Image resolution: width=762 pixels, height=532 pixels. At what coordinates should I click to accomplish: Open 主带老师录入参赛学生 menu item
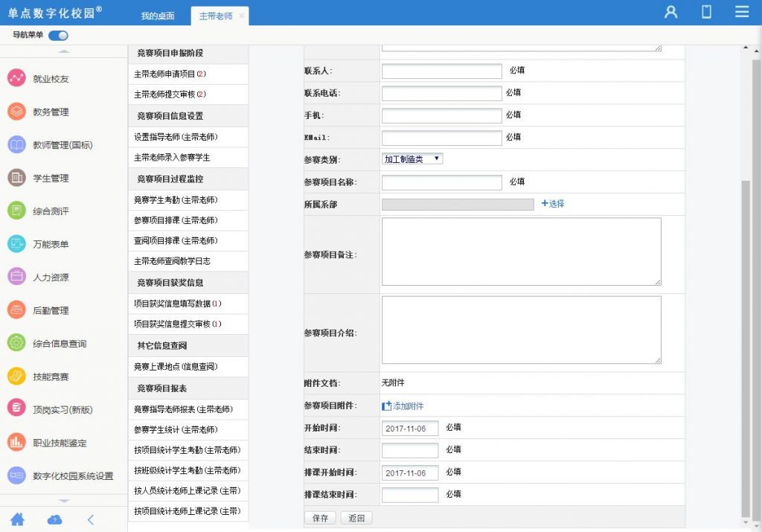[x=188, y=158]
